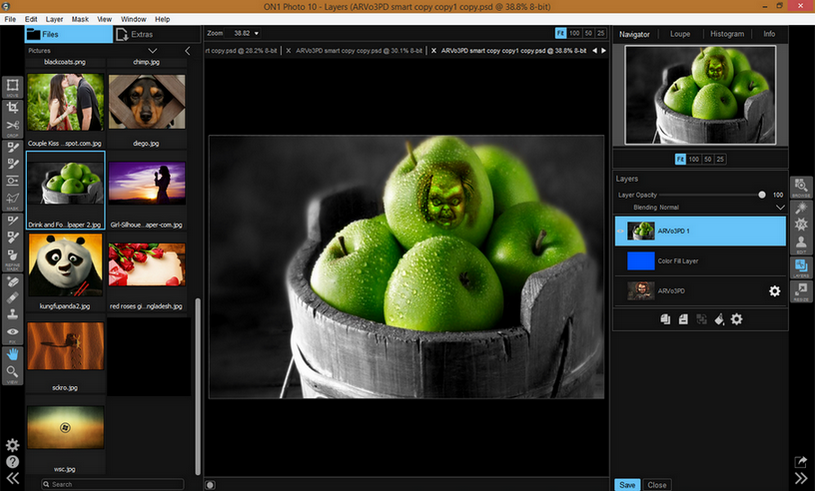Open smart layer gear on ARVo3PD

point(774,291)
